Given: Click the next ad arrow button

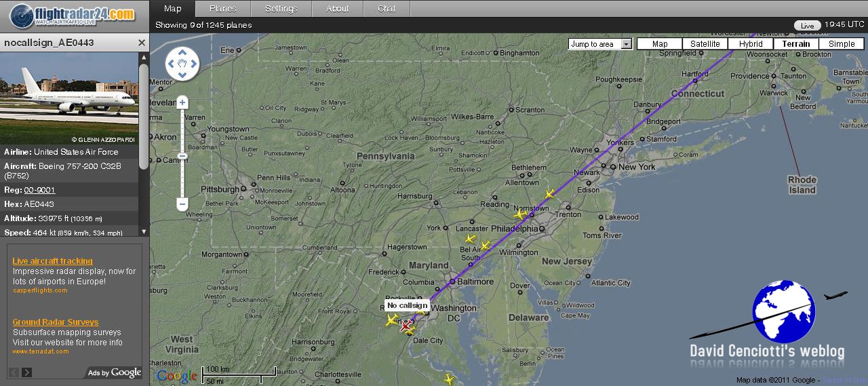Looking at the screenshot, I should pos(27,372).
